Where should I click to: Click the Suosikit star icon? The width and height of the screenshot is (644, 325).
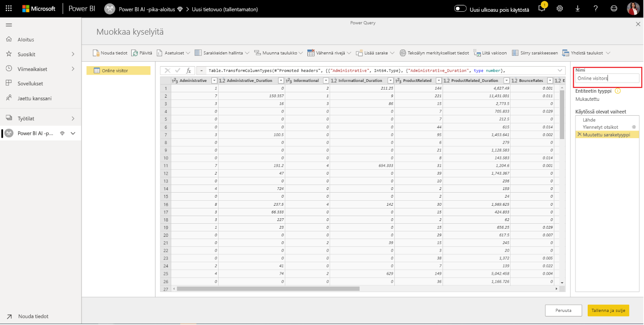click(x=9, y=54)
